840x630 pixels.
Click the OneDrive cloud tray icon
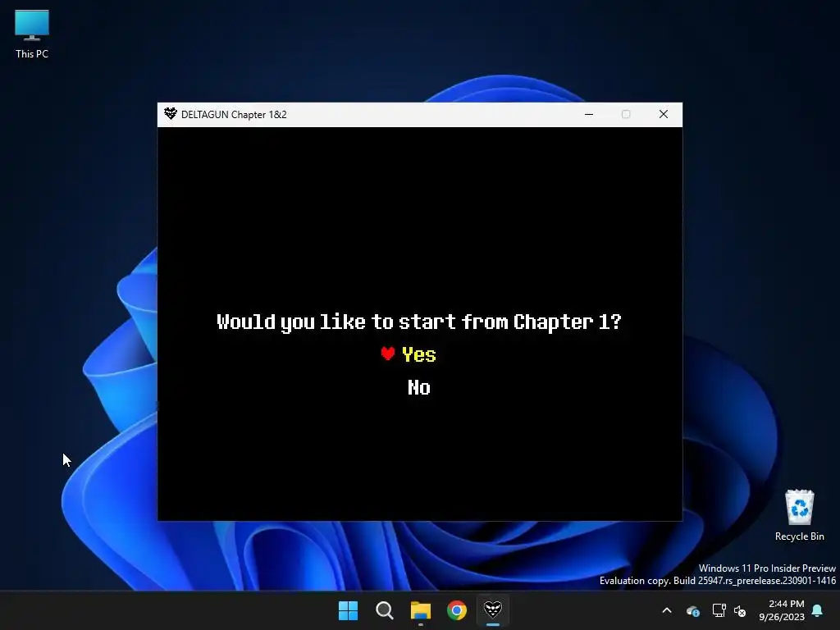point(692,610)
